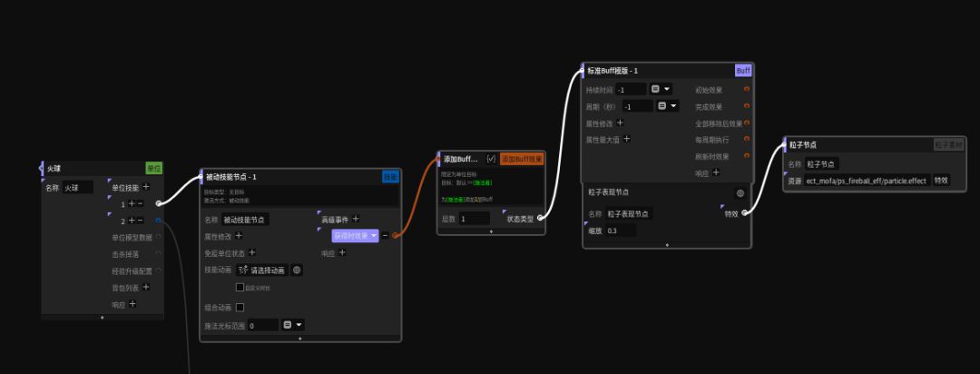Image resolution: width=980 pixels, height=374 pixels.
Task: Click 完成效果 output port
Action: pyautogui.click(x=746, y=106)
